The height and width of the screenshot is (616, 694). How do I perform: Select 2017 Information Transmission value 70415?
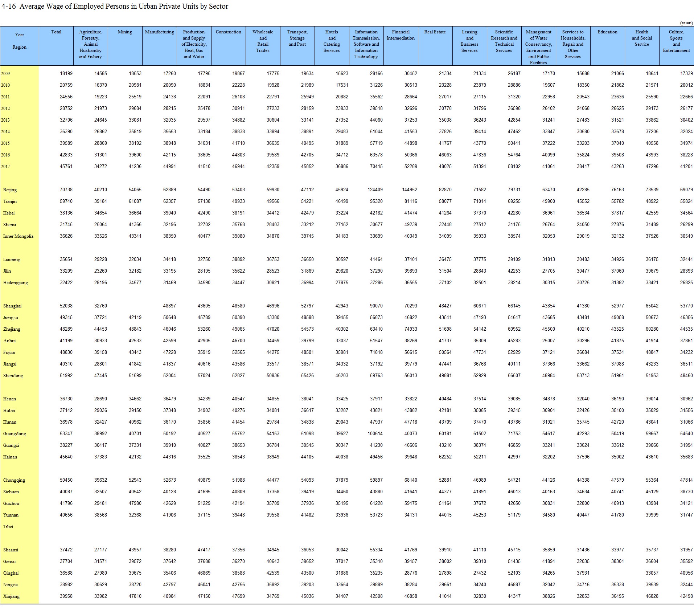click(x=376, y=167)
